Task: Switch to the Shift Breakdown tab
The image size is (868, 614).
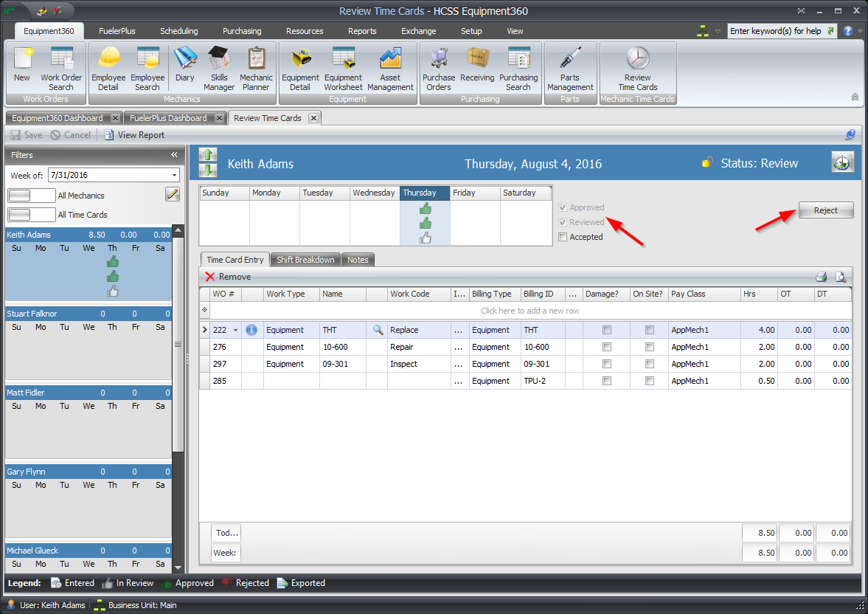Action: pyautogui.click(x=305, y=259)
